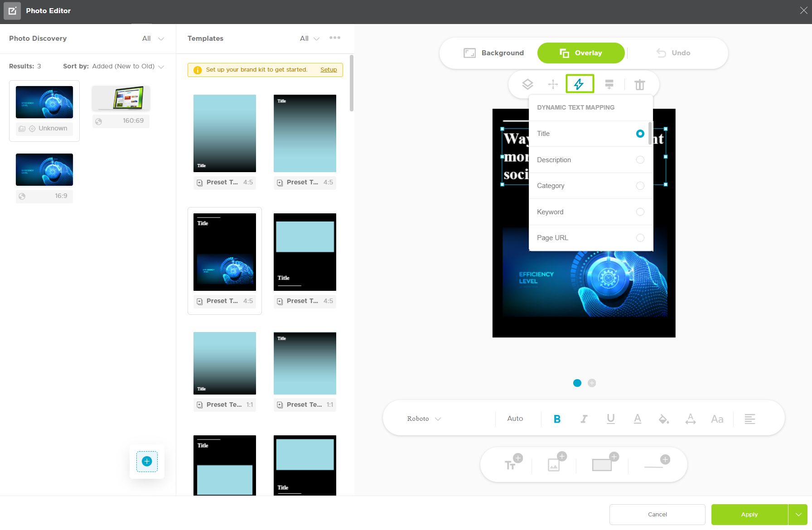Click the layers stack icon
812x530 pixels.
coord(527,84)
